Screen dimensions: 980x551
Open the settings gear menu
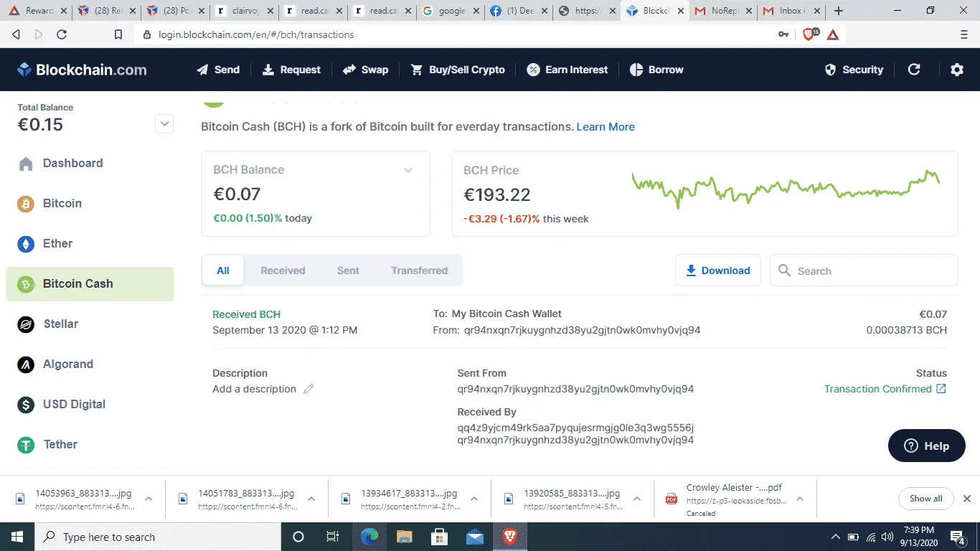[957, 70]
